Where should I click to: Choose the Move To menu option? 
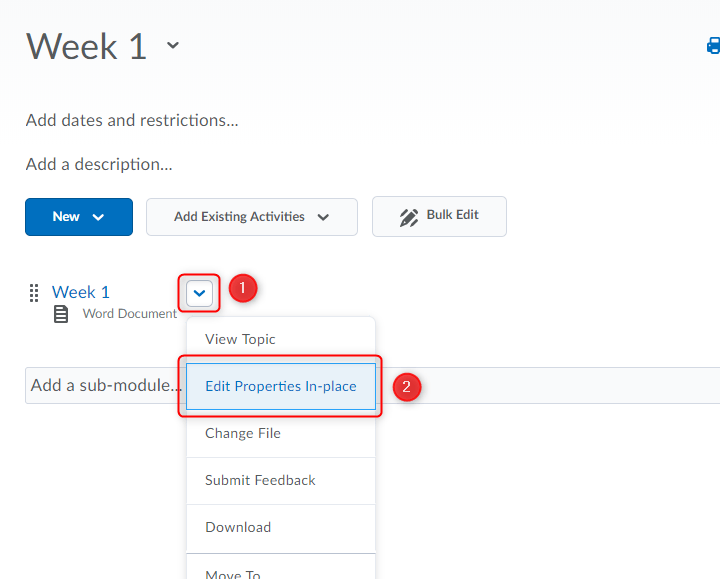[233, 573]
